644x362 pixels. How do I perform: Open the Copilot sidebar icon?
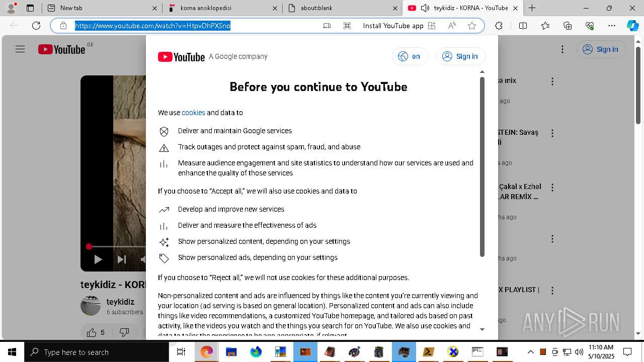[633, 26]
